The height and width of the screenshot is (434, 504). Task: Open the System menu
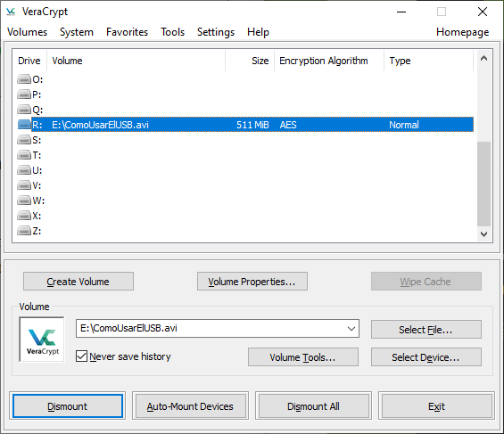[x=77, y=32]
